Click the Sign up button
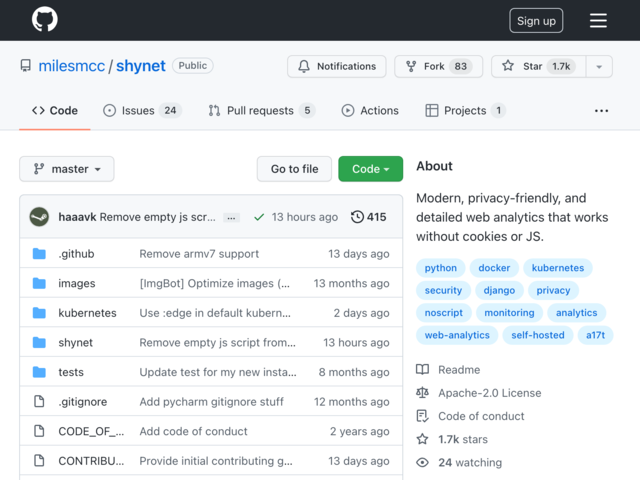This screenshot has height=480, width=640. coord(536,20)
